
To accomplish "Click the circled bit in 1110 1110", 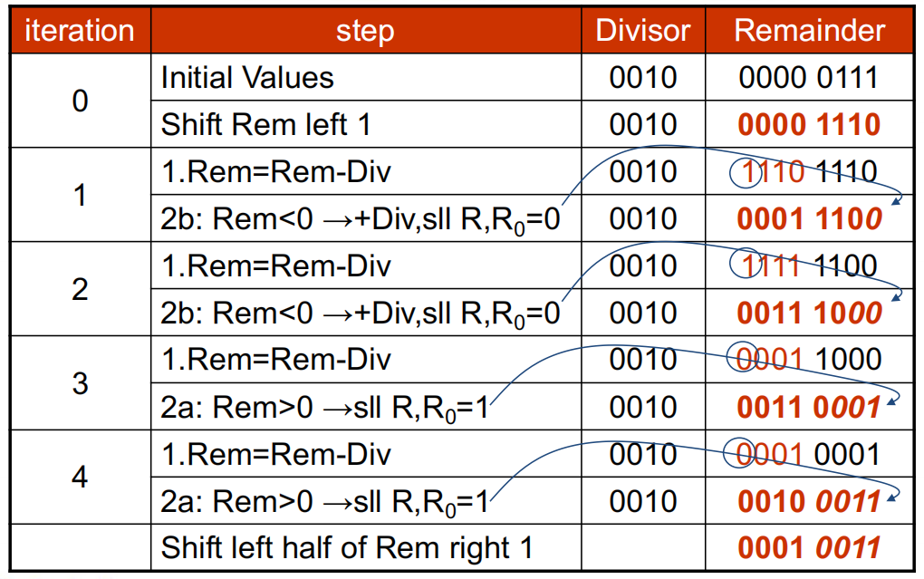I will click(747, 172).
